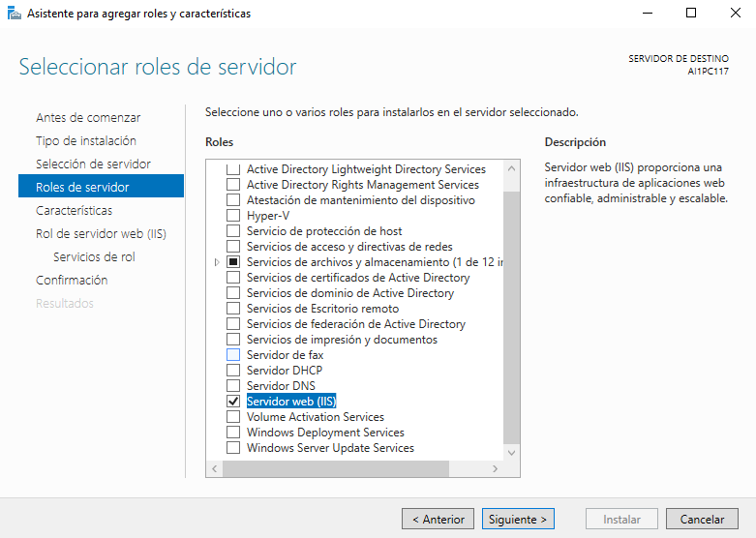Click the wizard icon in the title bar

click(x=15, y=13)
